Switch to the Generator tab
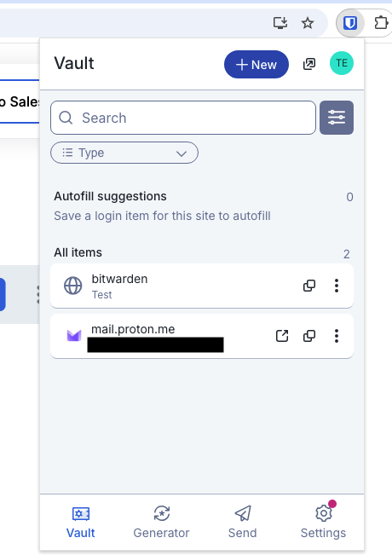The image size is (392, 555). (161, 522)
